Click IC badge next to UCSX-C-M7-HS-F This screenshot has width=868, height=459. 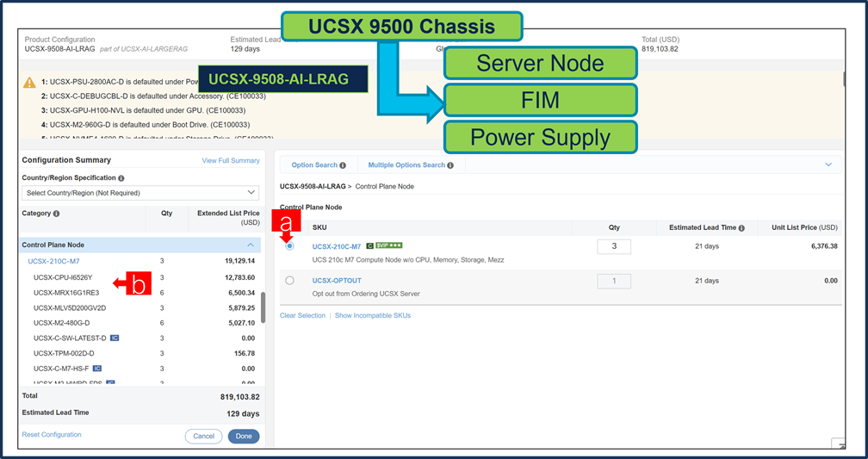pos(96,369)
